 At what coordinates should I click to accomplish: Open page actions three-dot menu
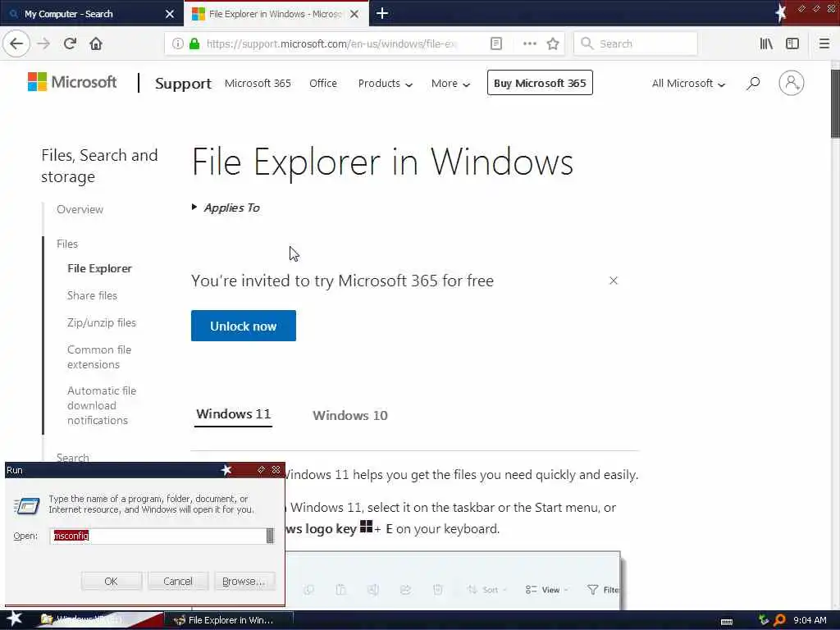tap(529, 43)
